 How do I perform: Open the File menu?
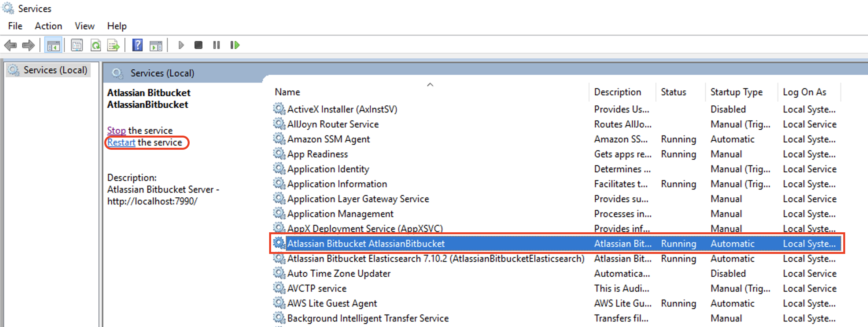click(15, 26)
